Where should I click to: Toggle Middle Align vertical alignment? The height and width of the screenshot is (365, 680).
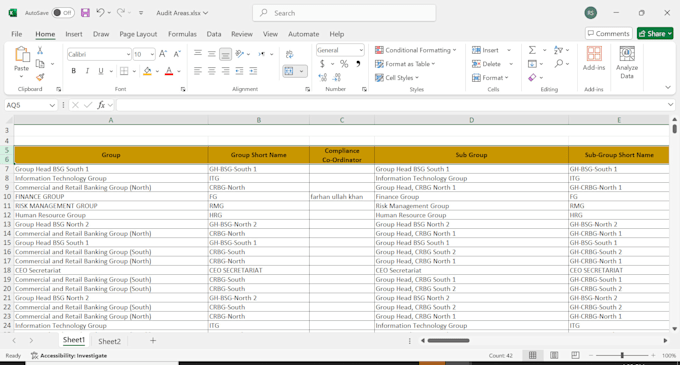pos(212,54)
